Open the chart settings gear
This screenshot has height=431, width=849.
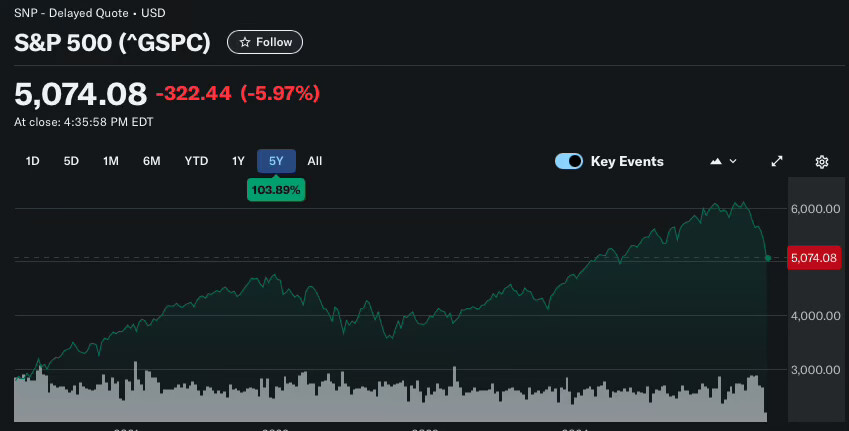click(822, 161)
